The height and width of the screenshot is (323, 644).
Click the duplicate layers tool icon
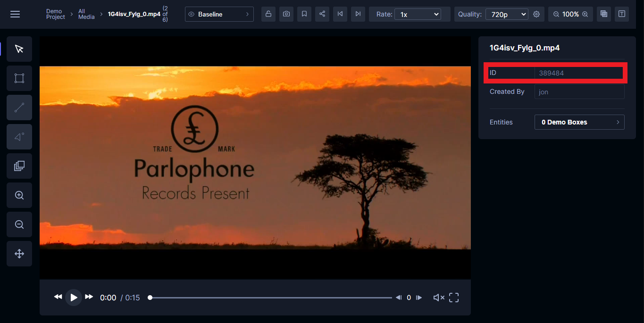point(19,166)
